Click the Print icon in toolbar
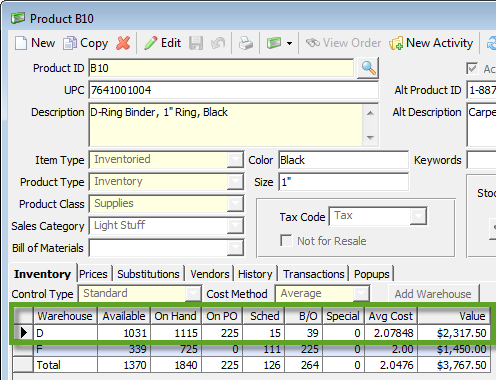 coord(246,43)
